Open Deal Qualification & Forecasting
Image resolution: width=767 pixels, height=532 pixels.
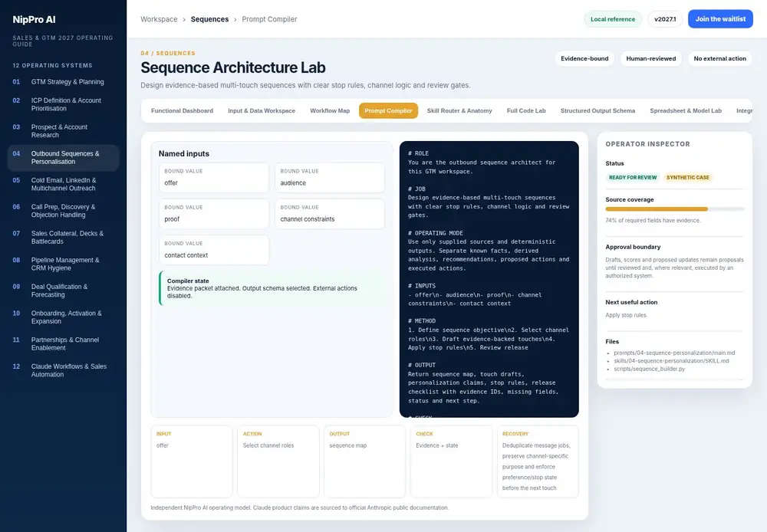pos(63,291)
